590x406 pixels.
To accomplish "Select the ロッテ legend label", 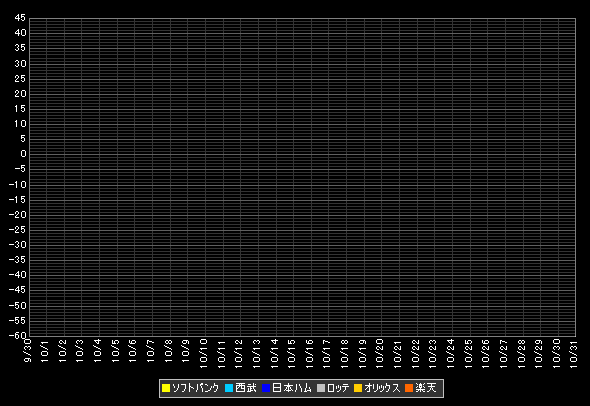I will point(338,388).
